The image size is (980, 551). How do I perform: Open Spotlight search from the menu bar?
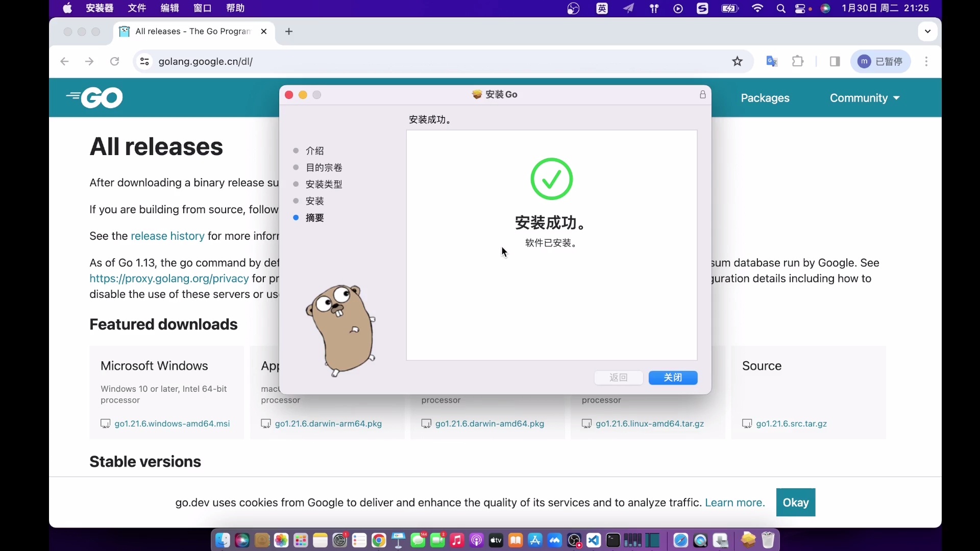click(x=781, y=8)
